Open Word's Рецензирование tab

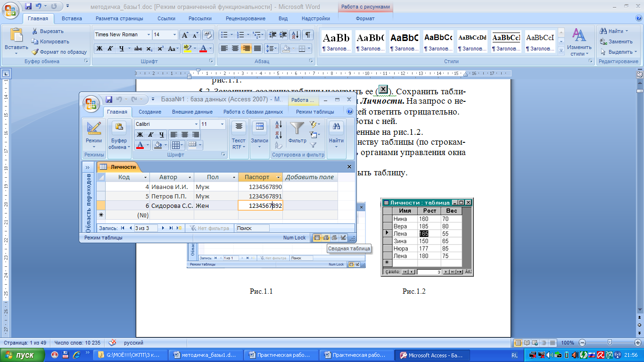pyautogui.click(x=246, y=18)
